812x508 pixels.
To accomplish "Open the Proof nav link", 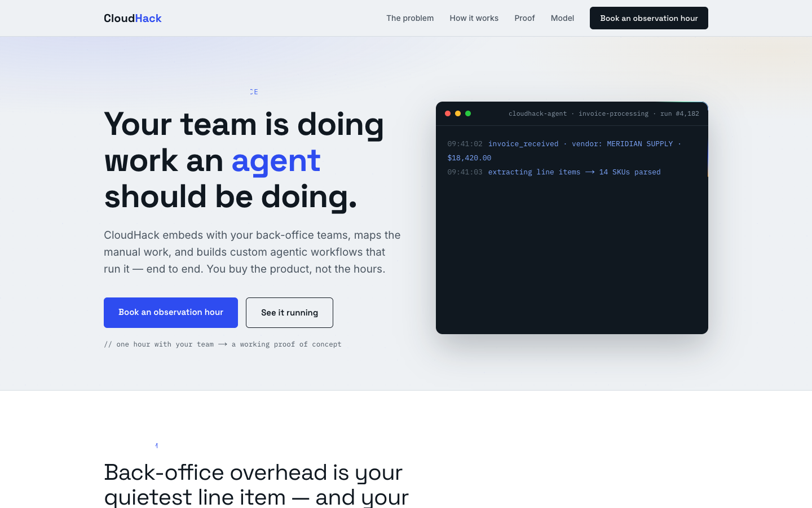I will tap(524, 18).
